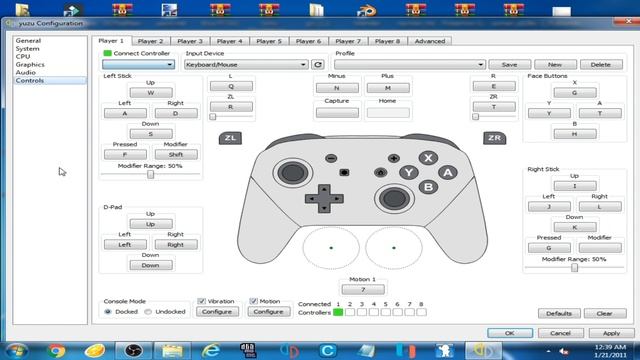Click the minus button on controller image
Viewport: 640px width, 360px height.
(331, 158)
